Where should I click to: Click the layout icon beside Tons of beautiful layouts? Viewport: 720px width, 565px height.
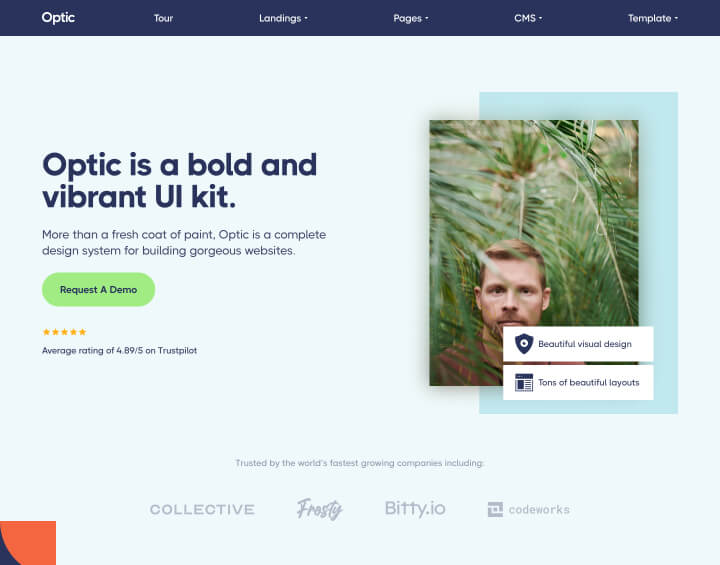[x=524, y=382]
